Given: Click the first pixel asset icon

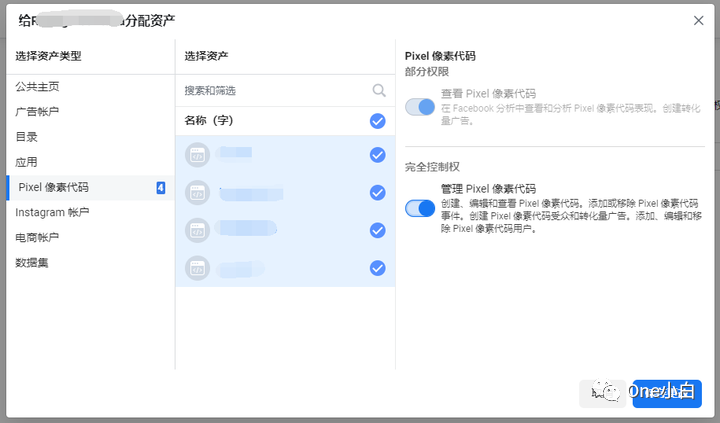Looking at the screenshot, I should coord(197,155).
